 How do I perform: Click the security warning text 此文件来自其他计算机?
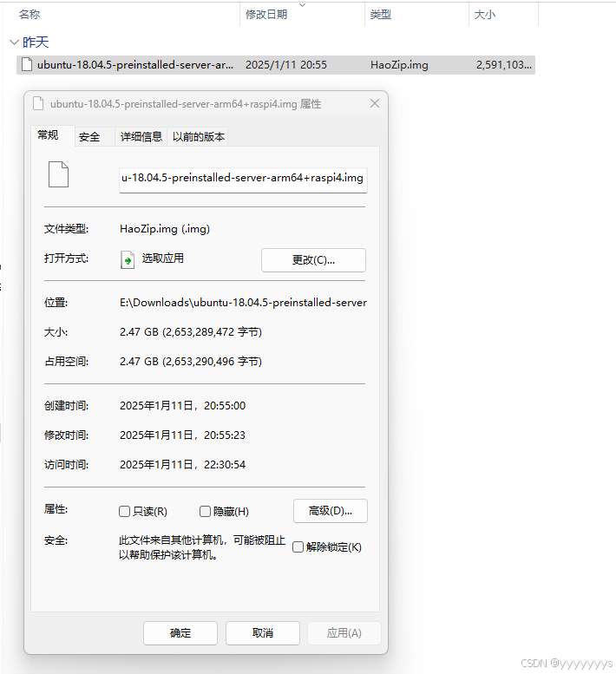202,547
